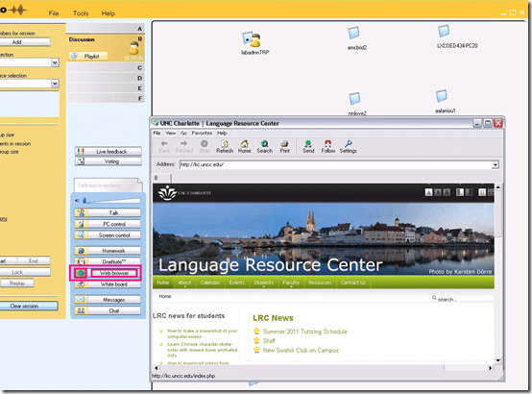This screenshot has width=532, height=394.
Task: Select session E row
Action: pos(106,88)
